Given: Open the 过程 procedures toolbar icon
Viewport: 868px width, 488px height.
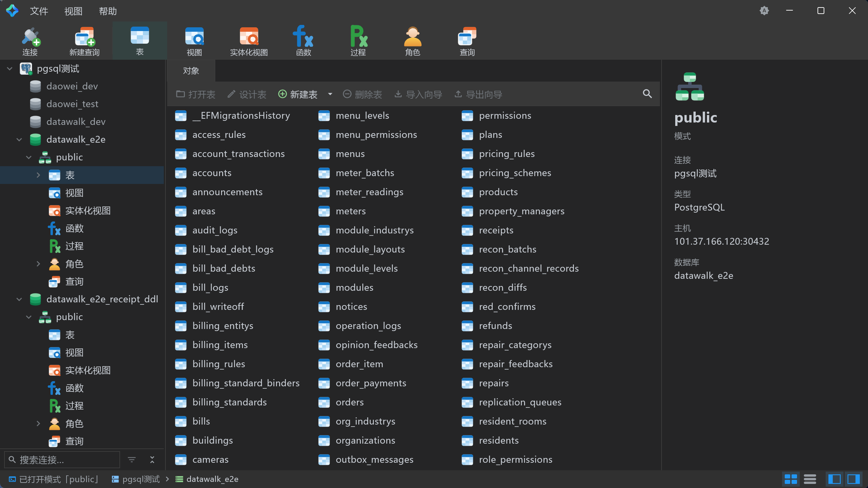Looking at the screenshot, I should [x=358, y=42].
